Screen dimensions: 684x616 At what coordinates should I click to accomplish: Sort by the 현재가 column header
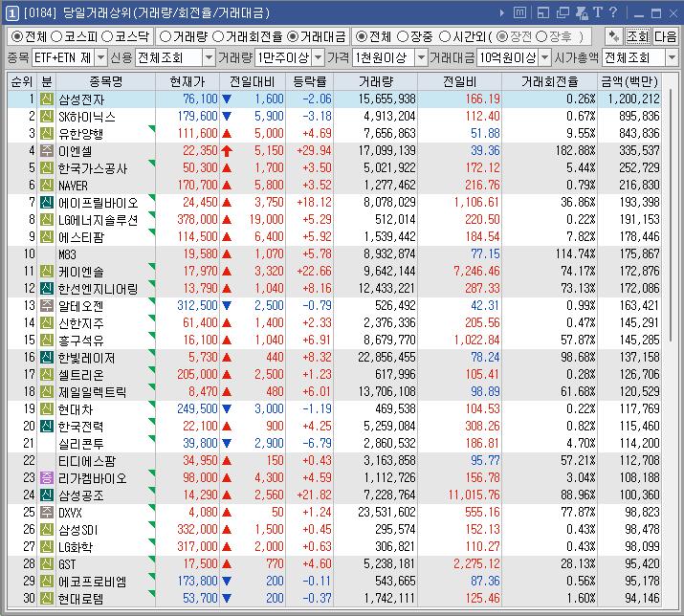click(188, 81)
